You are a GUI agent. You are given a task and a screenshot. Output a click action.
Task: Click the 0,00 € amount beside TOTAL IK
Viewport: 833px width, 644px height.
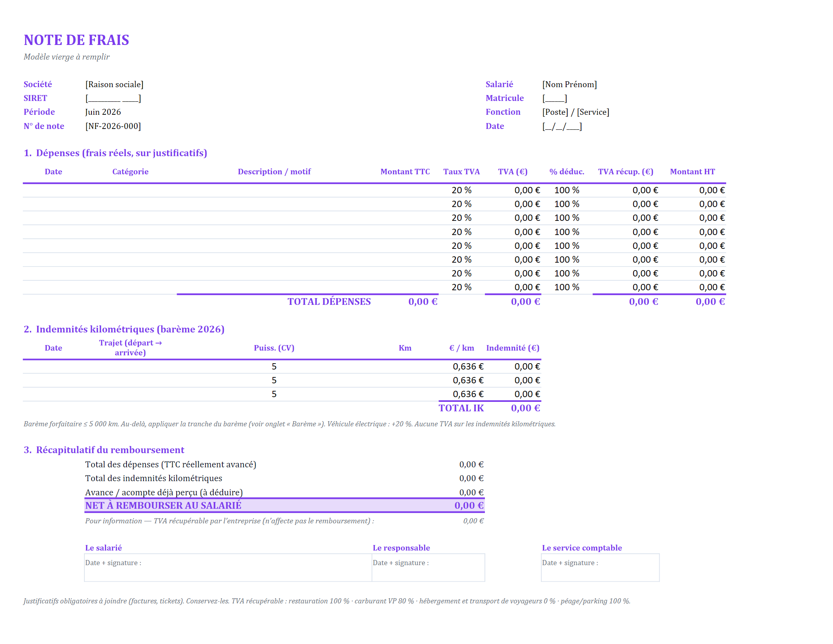coord(526,408)
